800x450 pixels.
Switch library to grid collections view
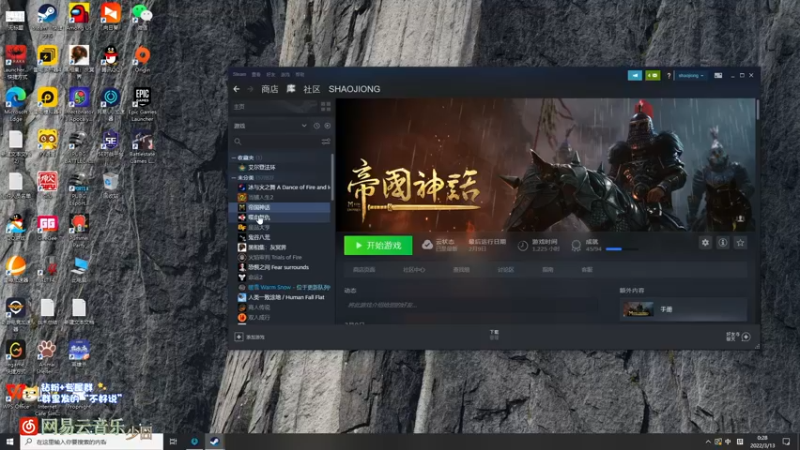coord(326,107)
